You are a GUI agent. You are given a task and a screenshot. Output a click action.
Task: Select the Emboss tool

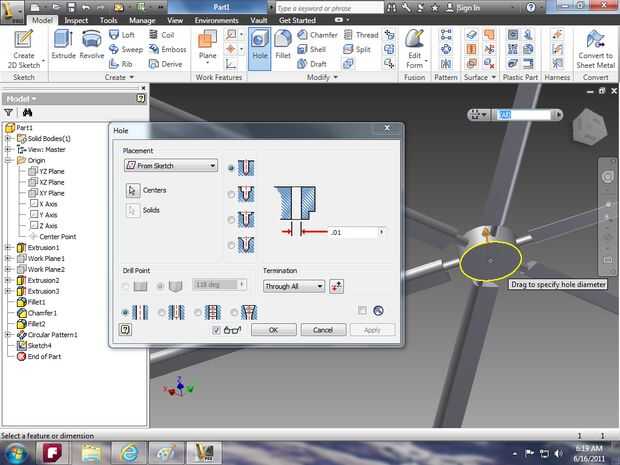167,49
